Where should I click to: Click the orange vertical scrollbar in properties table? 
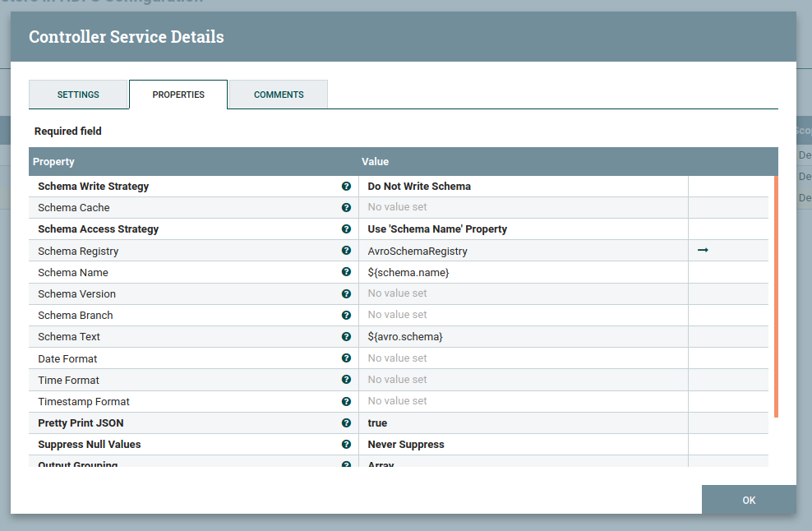pyautogui.click(x=776, y=296)
